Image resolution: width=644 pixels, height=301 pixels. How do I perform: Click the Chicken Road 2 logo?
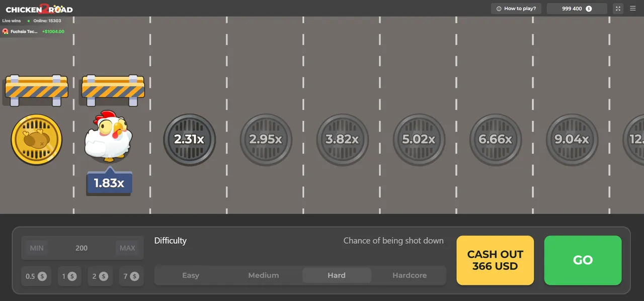pyautogui.click(x=39, y=9)
